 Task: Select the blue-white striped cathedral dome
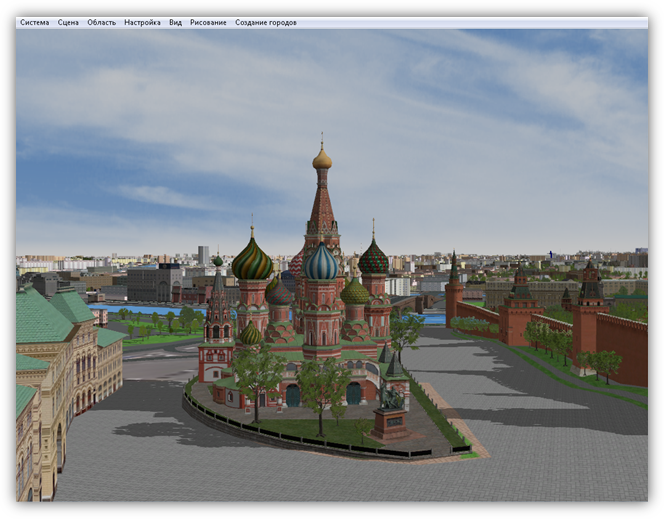click(321, 263)
